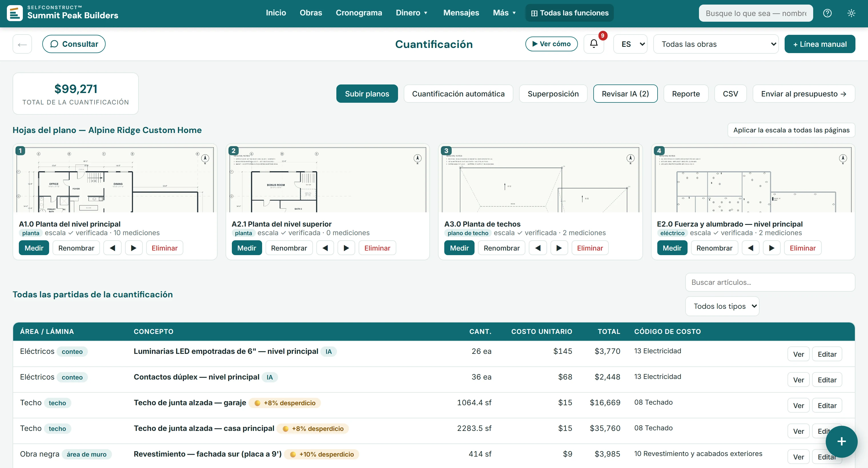Move sheet A2.1 left with its back arrow

(x=325, y=248)
